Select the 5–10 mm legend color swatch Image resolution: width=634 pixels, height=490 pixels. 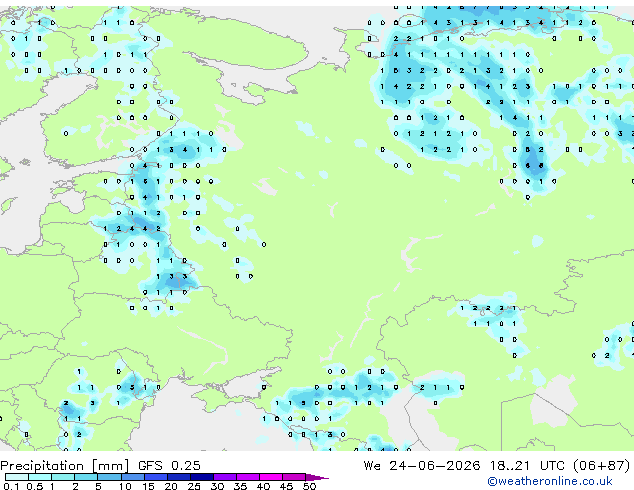(x=109, y=477)
